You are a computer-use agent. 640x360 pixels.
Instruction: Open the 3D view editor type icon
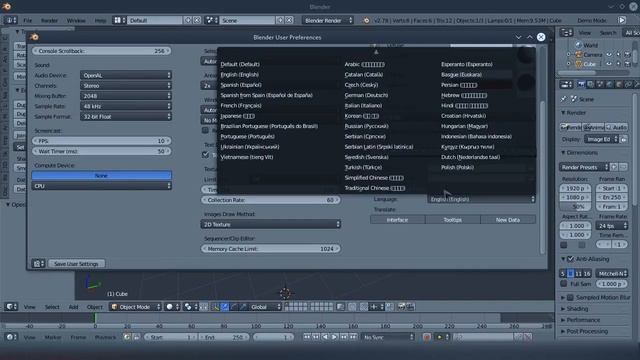click(11, 307)
